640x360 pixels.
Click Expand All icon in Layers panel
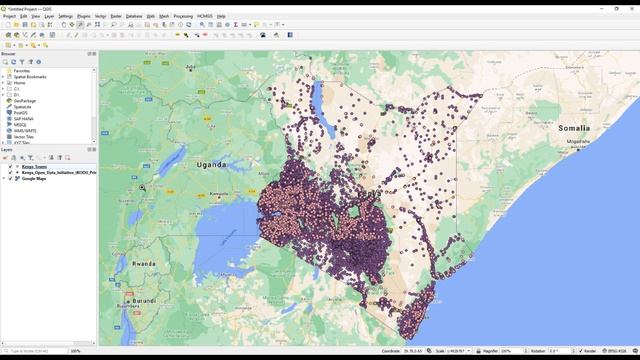[51, 158]
